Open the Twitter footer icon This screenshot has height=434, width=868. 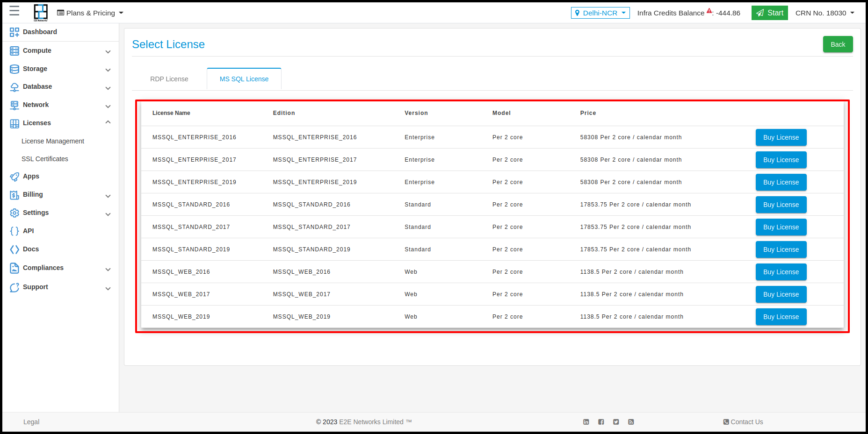click(x=616, y=422)
